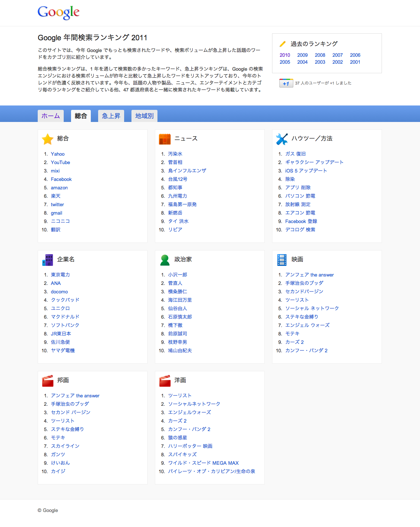Screen dimensions: 420x527
Task: View the 2007 ranking
Action: 338,55
